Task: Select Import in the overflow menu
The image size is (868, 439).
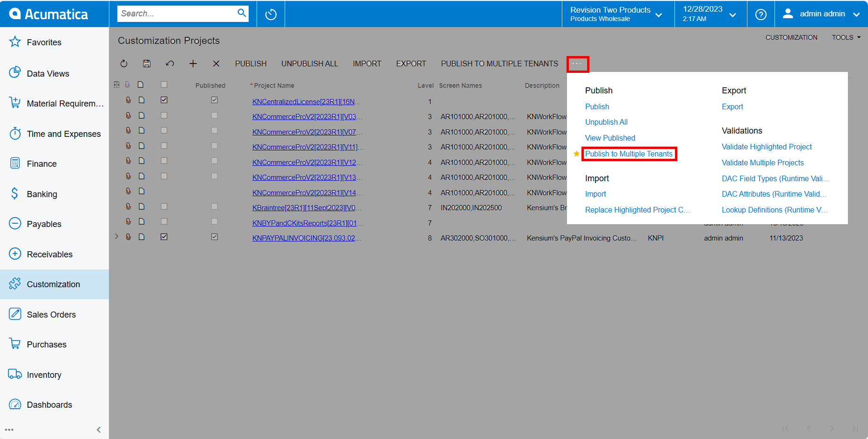Action: (x=595, y=194)
